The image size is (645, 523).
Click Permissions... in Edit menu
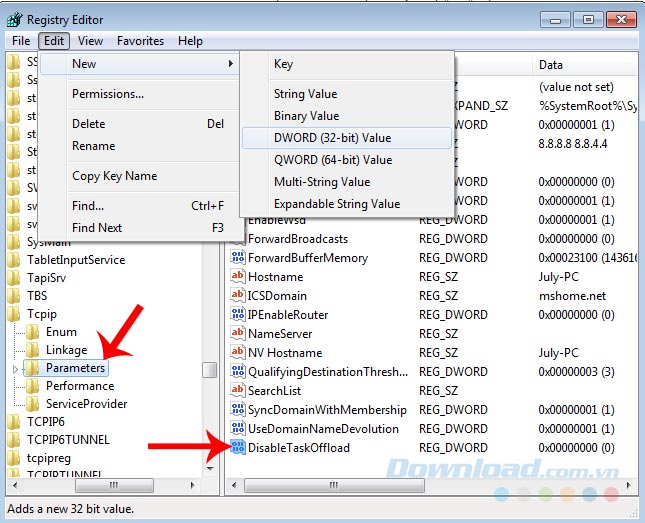(x=108, y=94)
